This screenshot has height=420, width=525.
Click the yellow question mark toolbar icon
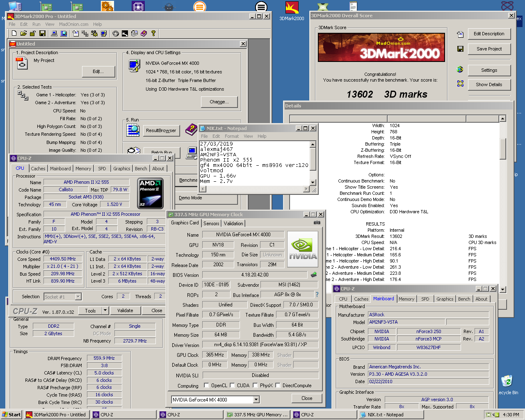point(153,33)
